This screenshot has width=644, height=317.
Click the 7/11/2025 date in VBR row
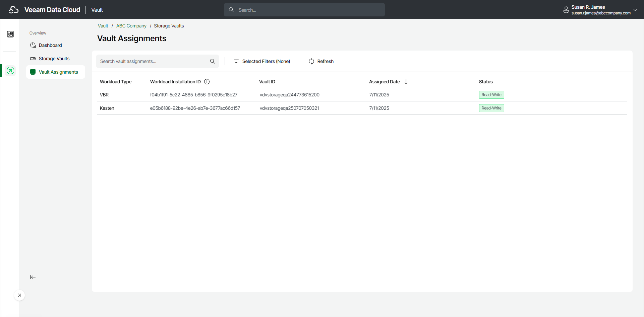coord(379,95)
